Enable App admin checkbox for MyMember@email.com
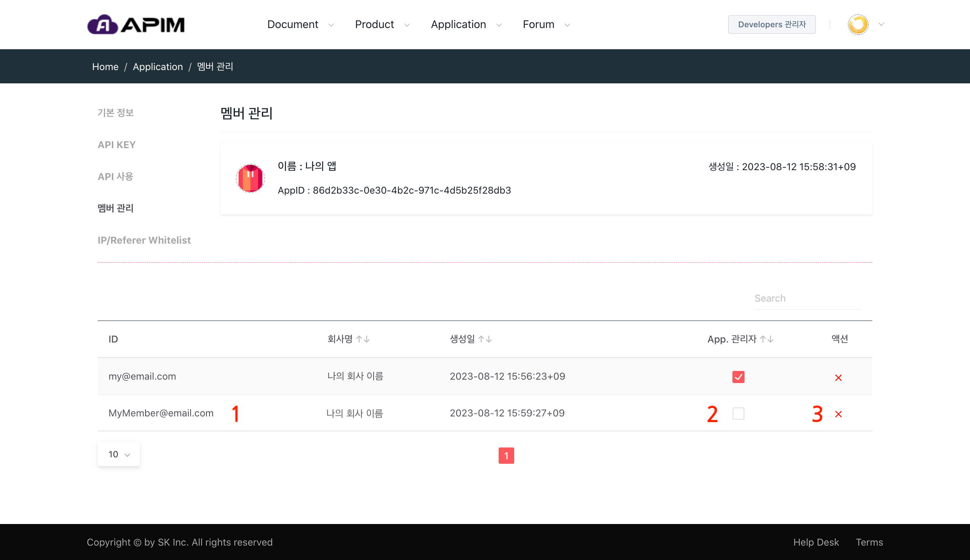Screen dimensions: 970x560 (738, 414)
